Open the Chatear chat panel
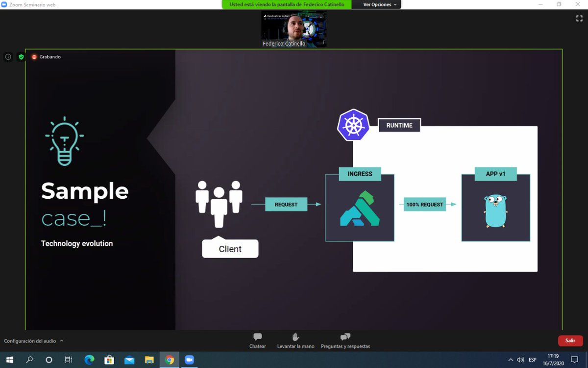Image resolution: width=588 pixels, height=368 pixels. (x=257, y=341)
